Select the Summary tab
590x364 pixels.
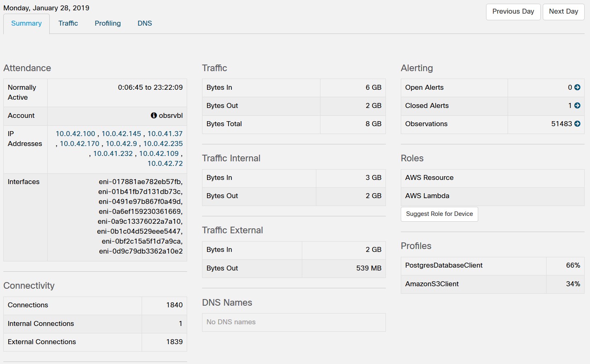pos(26,23)
